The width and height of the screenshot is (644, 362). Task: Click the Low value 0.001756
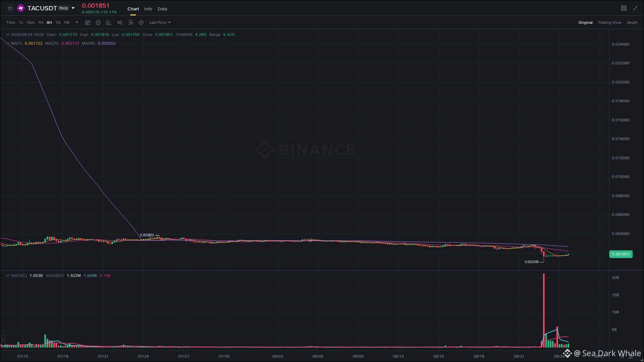130,35
